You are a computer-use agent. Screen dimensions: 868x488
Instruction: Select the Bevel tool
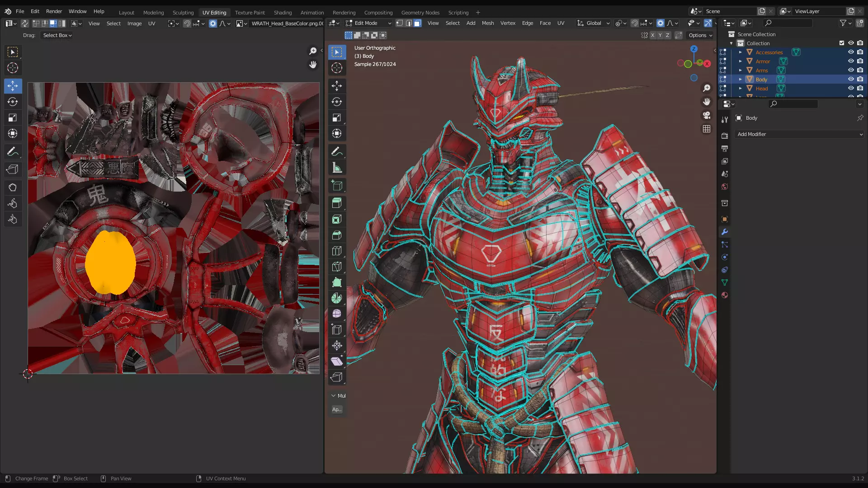337,235
